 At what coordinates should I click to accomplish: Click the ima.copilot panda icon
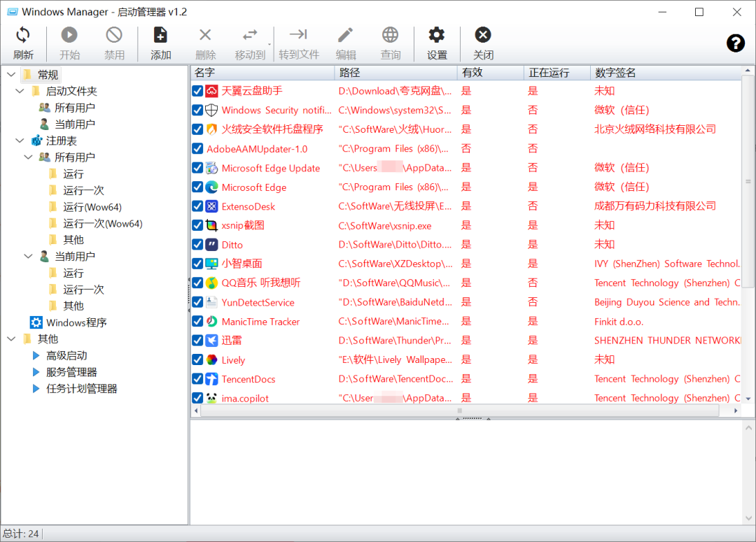[211, 398]
